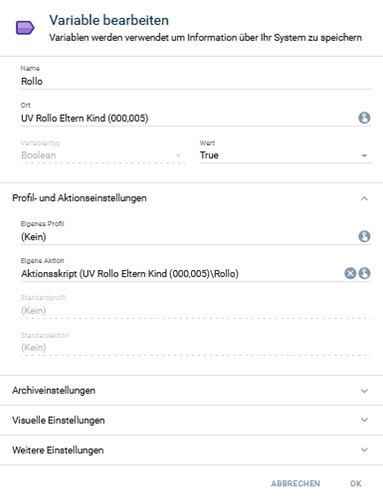Open the Wert dropdown showing True
Image resolution: width=383 pixels, height=500 pixels.
285,155
